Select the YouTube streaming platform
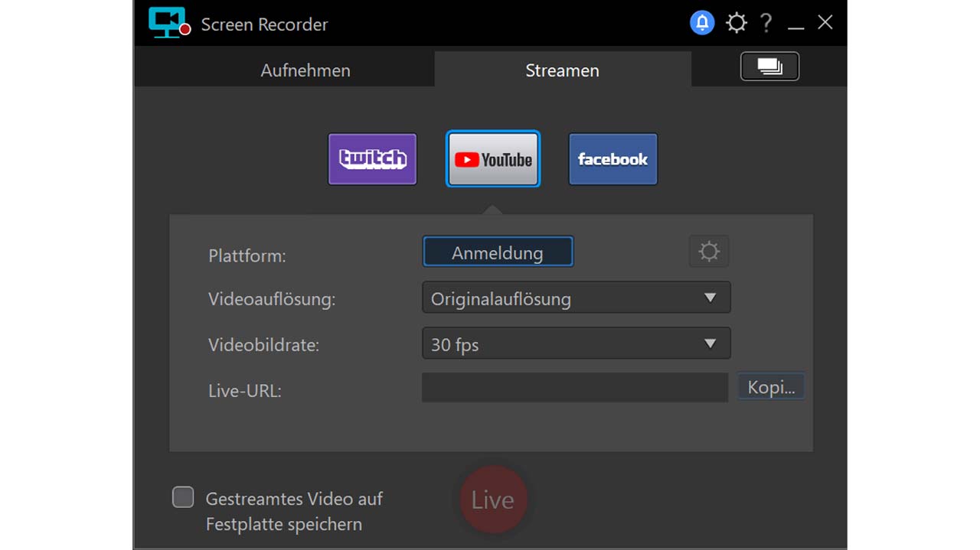Screen dimensions: 980x550 click(492, 159)
